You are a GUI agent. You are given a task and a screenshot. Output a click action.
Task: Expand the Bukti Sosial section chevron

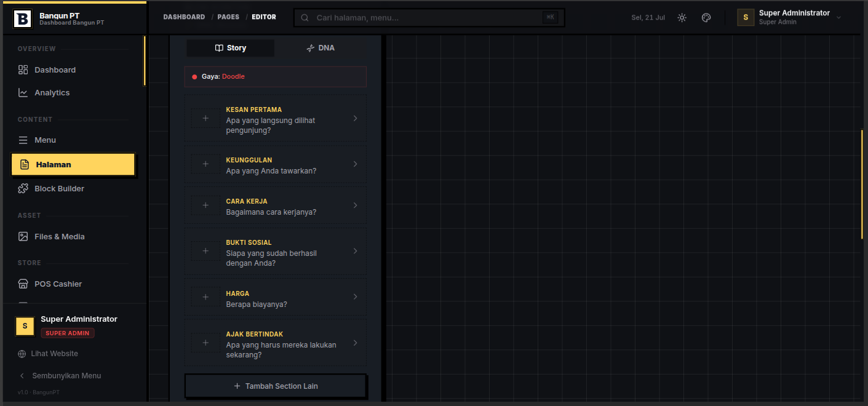point(355,251)
